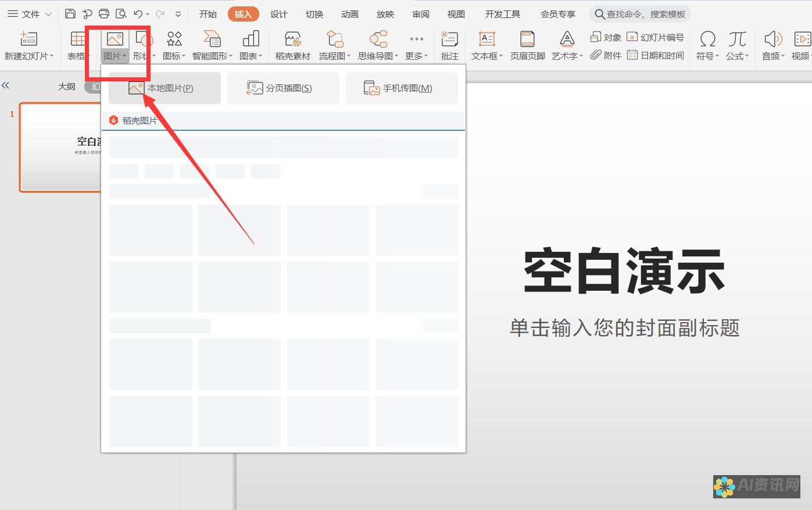Screen dimensions: 812x510
Task: Open the 动画 tab
Action: coord(349,14)
